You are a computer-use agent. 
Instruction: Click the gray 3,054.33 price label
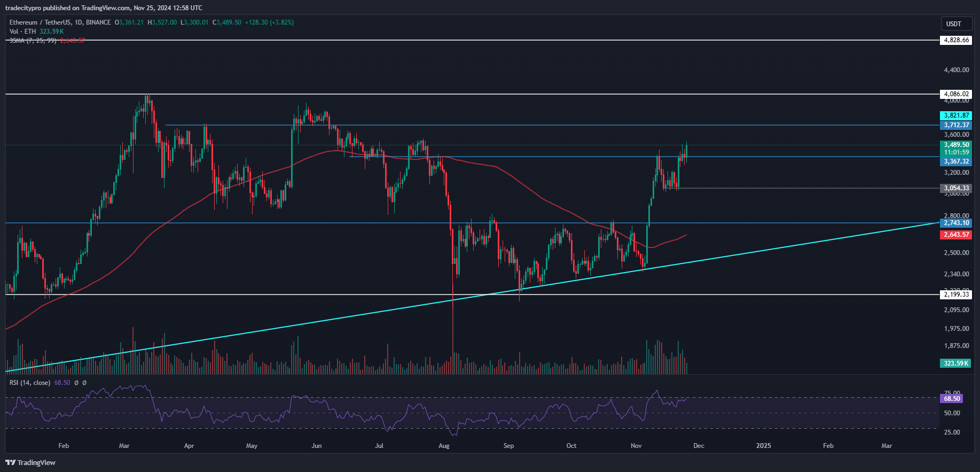(956, 188)
